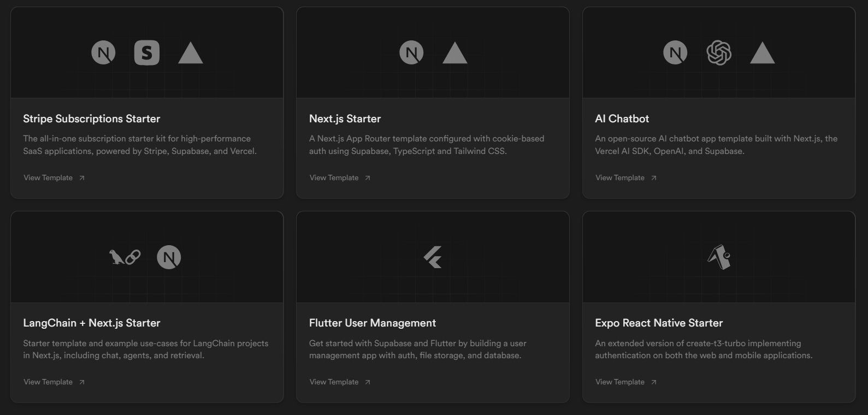Click arrow icon beside Expo View Template
The image size is (868, 415).
tap(654, 382)
